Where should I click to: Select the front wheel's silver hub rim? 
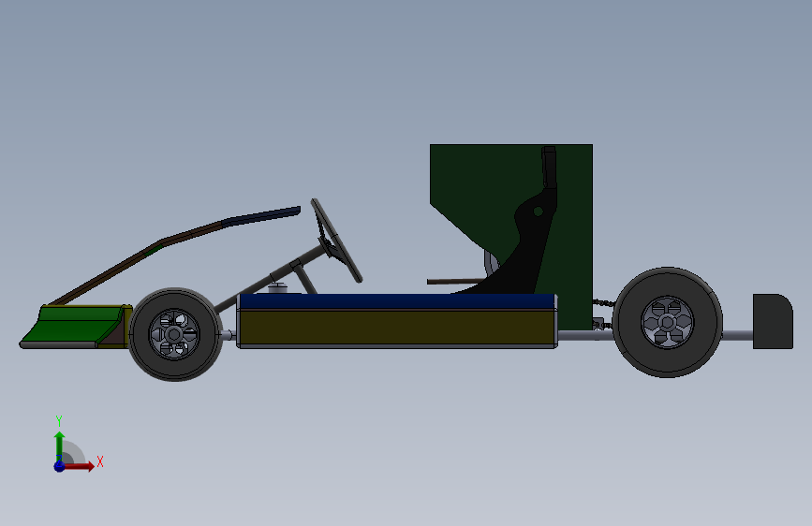[174, 334]
